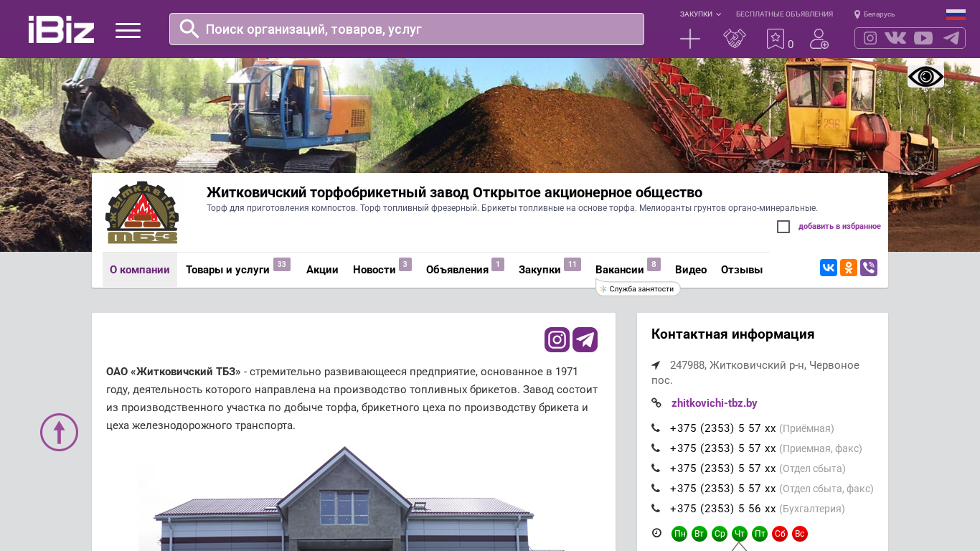Image resolution: width=980 pixels, height=551 pixels.
Task: Check the 'добавить в избранное' checkbox
Action: [x=783, y=227]
